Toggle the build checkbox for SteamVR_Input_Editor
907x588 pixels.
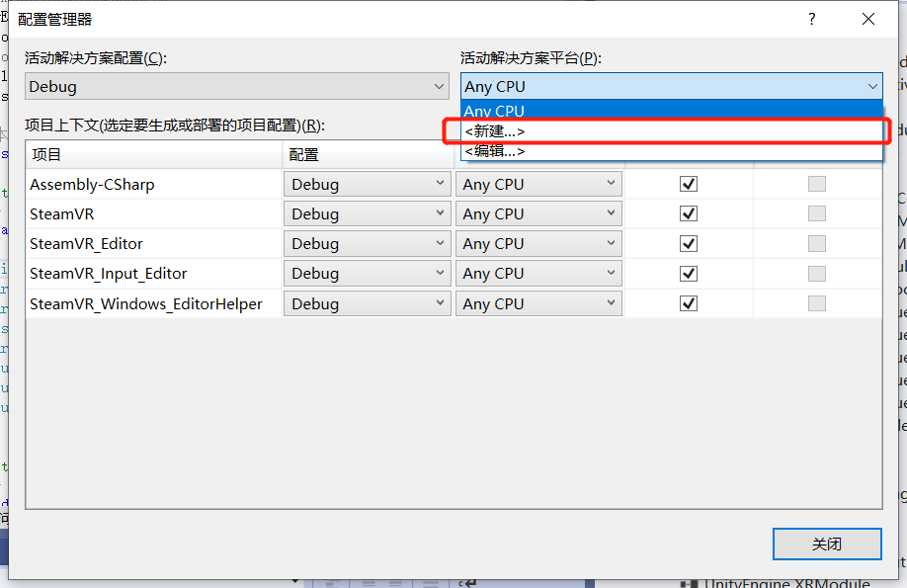pyautogui.click(x=689, y=273)
